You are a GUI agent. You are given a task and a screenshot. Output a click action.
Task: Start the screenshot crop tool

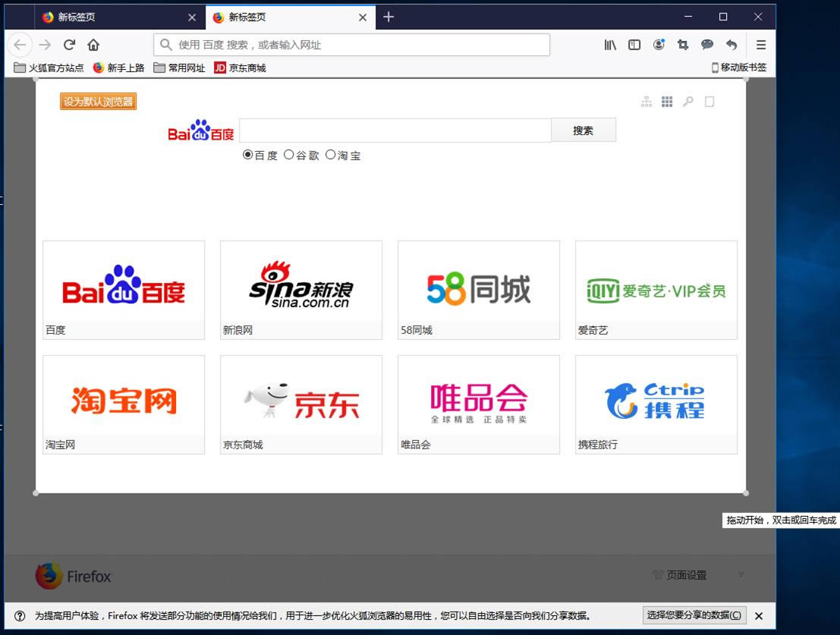click(683, 45)
